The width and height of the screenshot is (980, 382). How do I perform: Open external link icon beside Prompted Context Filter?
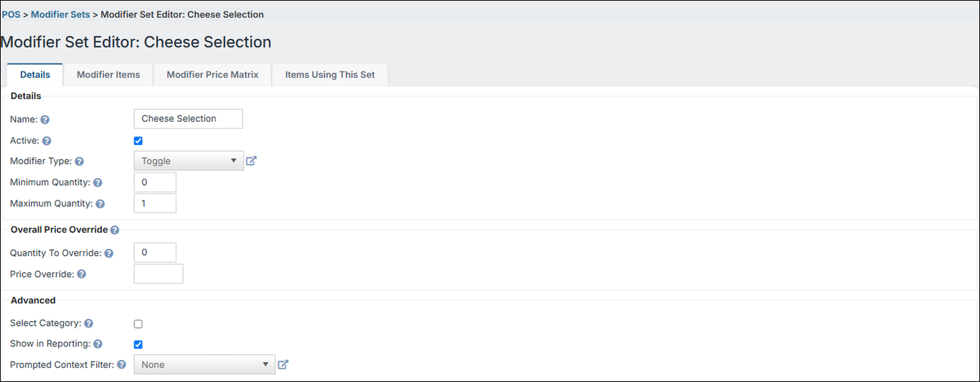(283, 364)
